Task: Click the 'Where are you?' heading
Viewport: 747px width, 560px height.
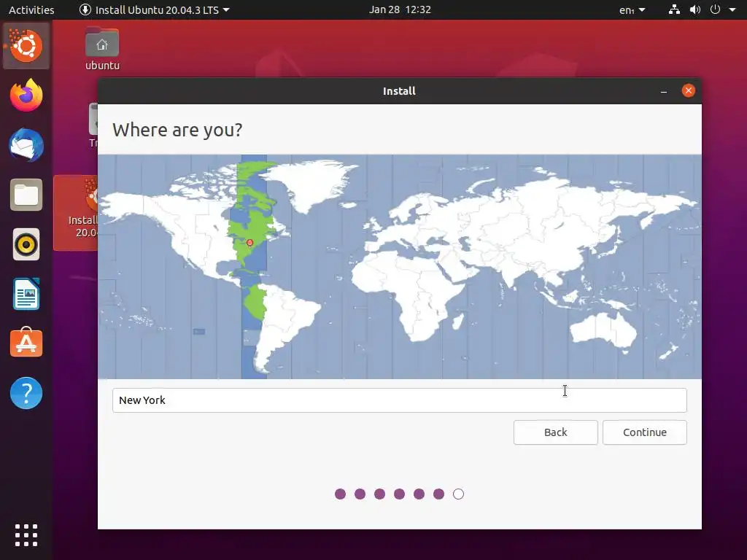Action: tap(177, 130)
